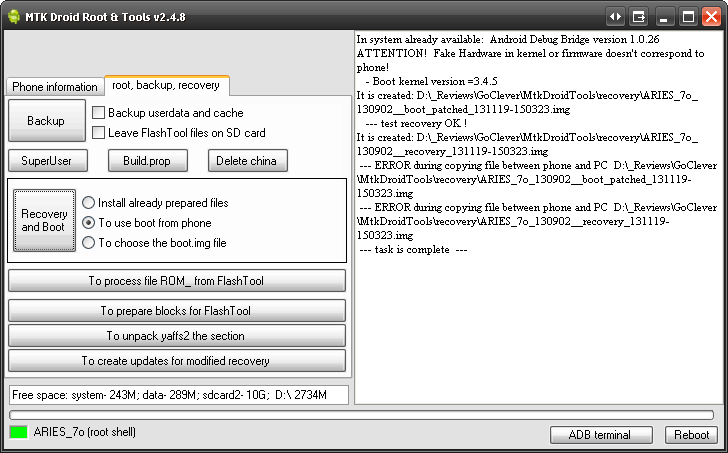Start the Backup button

click(x=46, y=121)
